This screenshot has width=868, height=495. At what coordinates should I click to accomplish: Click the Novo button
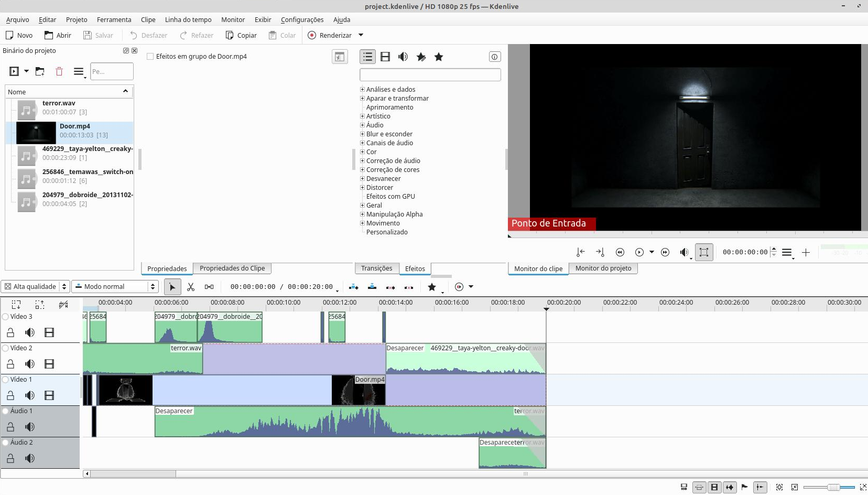[19, 35]
